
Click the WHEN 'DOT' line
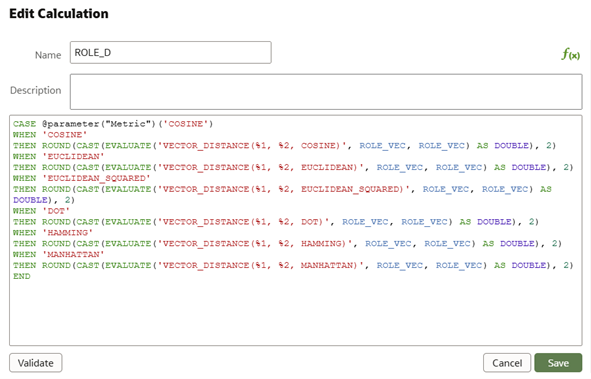(41, 211)
